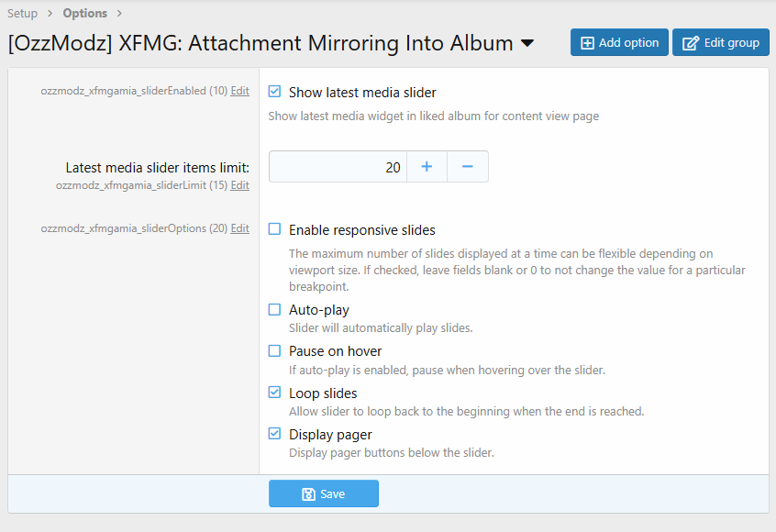Click the responsive slides viewport description
Viewport: 776px width, 532px height.
pyautogui.click(x=517, y=271)
